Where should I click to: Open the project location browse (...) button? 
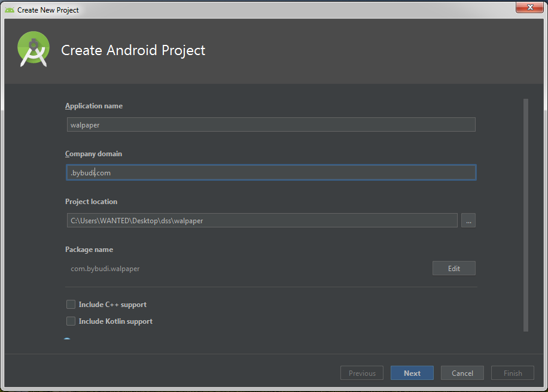pyautogui.click(x=468, y=220)
